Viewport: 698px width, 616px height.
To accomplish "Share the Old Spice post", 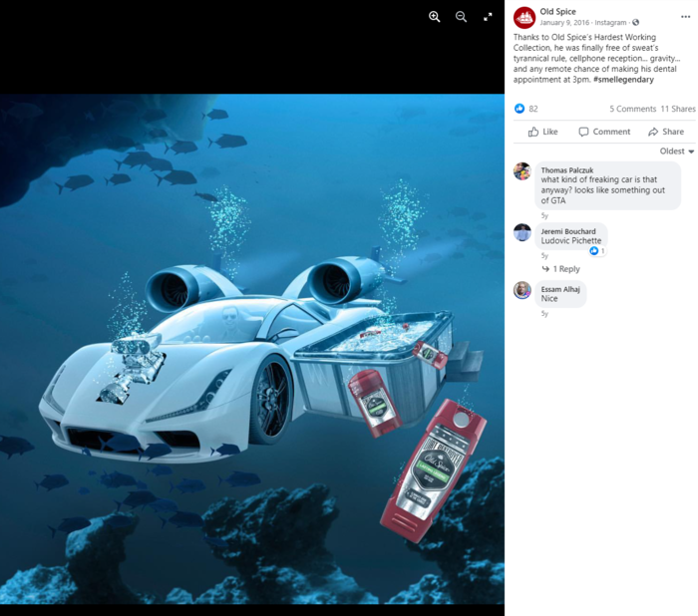I will click(x=666, y=132).
